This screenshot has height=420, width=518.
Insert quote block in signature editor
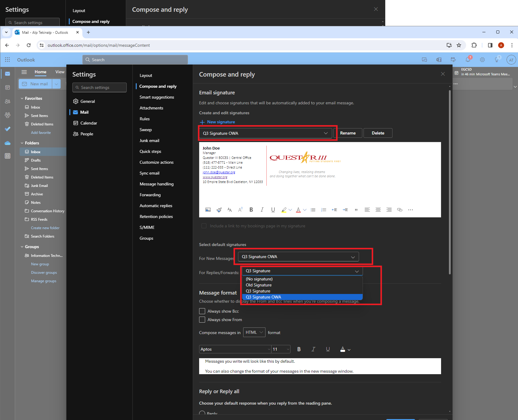[x=356, y=210]
